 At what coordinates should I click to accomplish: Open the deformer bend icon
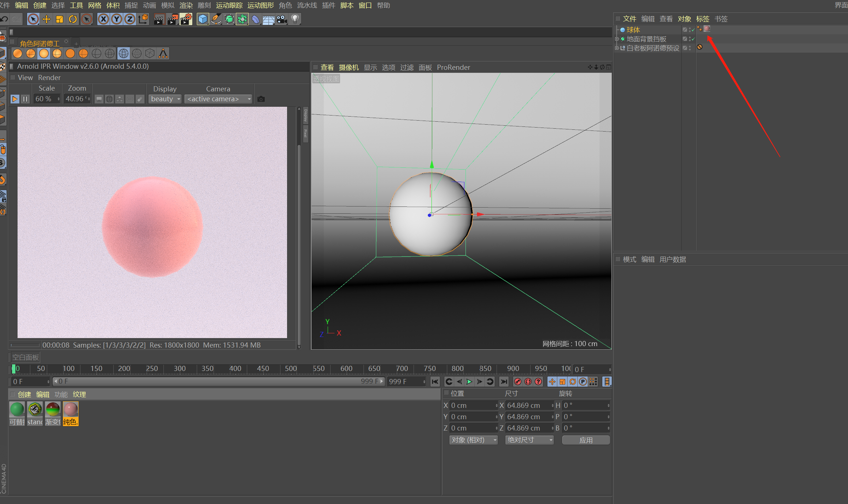tap(256, 19)
